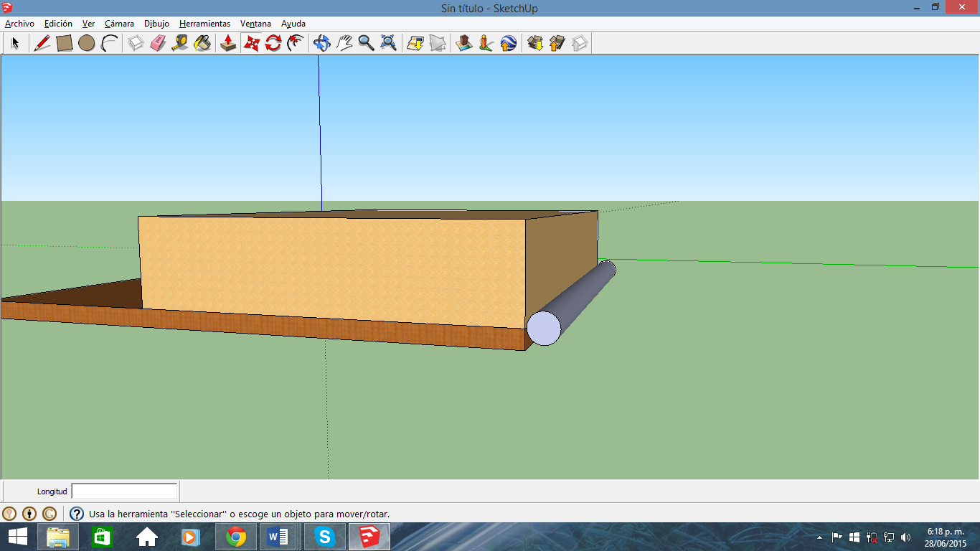Open the Ventana menu
The height and width of the screenshot is (551, 980).
(255, 24)
